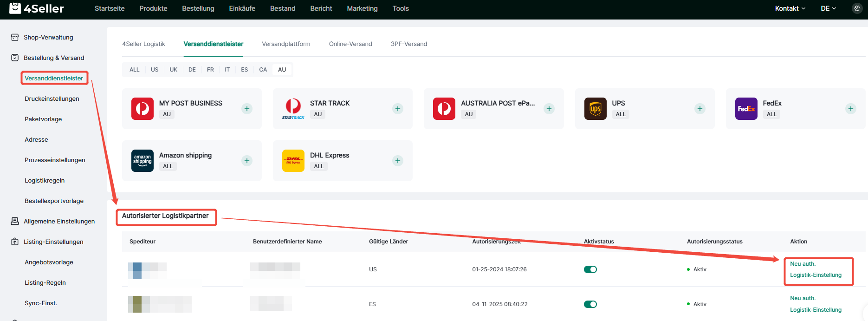The image size is (868, 321).
Task: Add FedEx carrier with plus icon
Action: click(x=851, y=109)
